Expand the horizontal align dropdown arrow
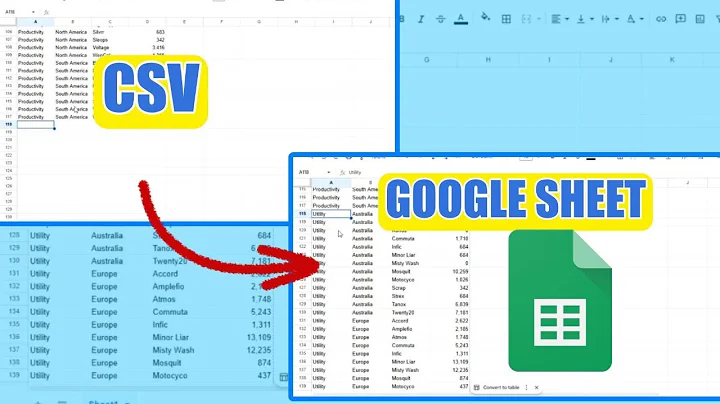 (567, 19)
